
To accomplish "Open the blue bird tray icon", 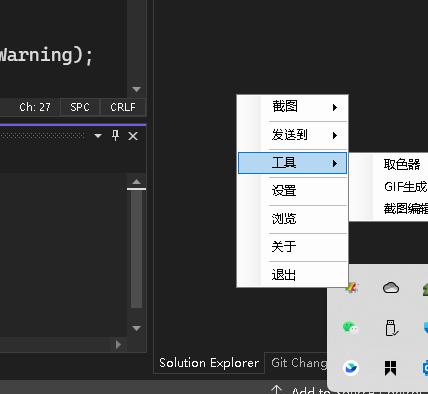I will [x=350, y=368].
